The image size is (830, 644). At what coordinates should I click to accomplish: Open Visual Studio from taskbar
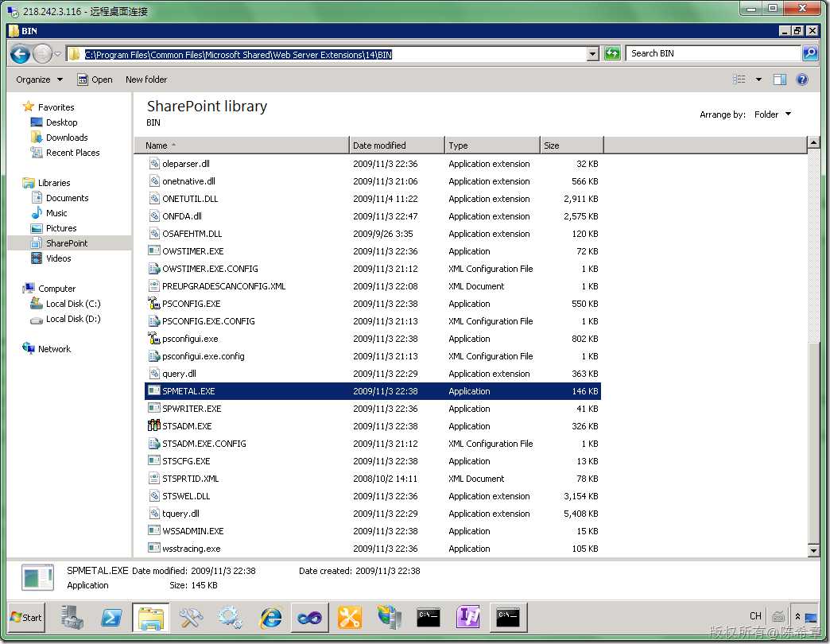310,617
